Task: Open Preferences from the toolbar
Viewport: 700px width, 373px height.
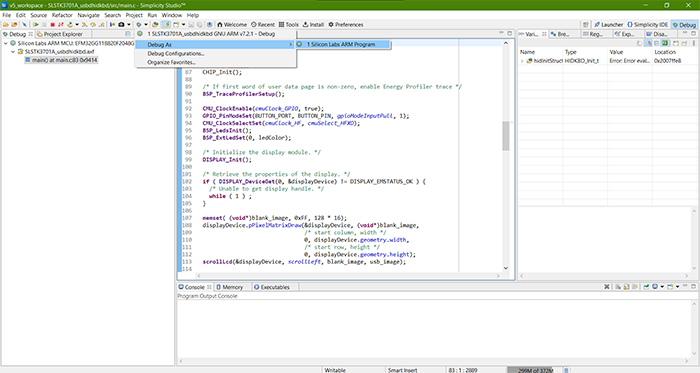Action: click(x=346, y=25)
